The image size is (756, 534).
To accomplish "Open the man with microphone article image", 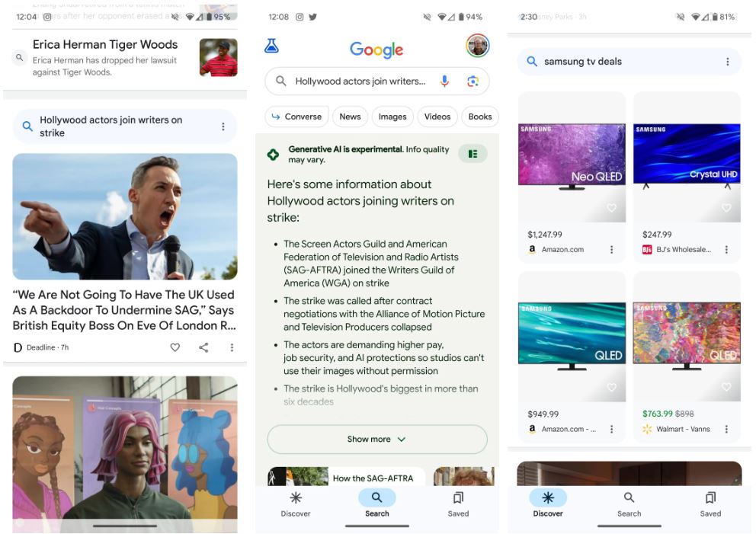I will pyautogui.click(x=125, y=216).
